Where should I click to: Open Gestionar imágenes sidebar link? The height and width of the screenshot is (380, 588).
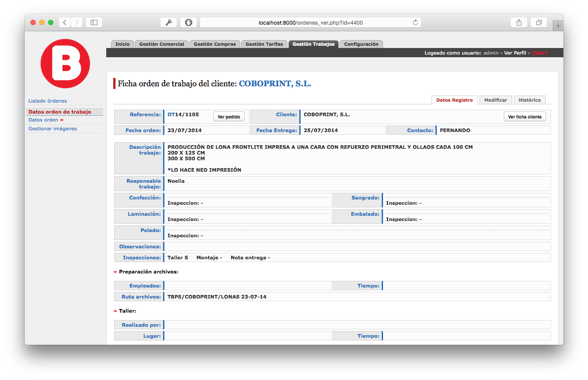[52, 129]
